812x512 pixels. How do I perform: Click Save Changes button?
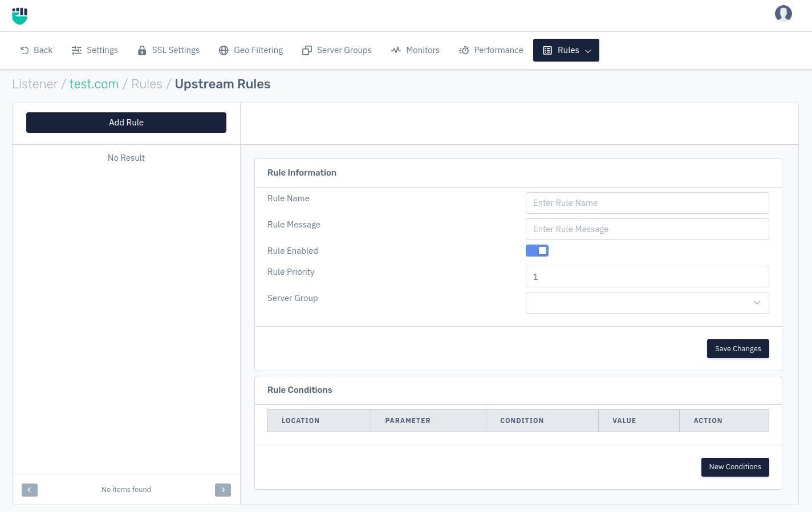pos(738,349)
